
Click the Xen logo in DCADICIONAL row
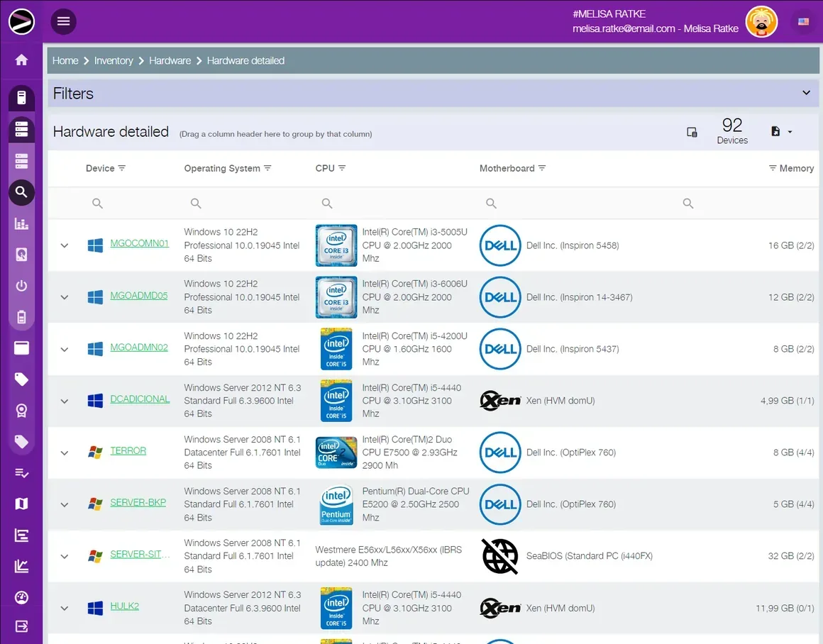(x=500, y=401)
